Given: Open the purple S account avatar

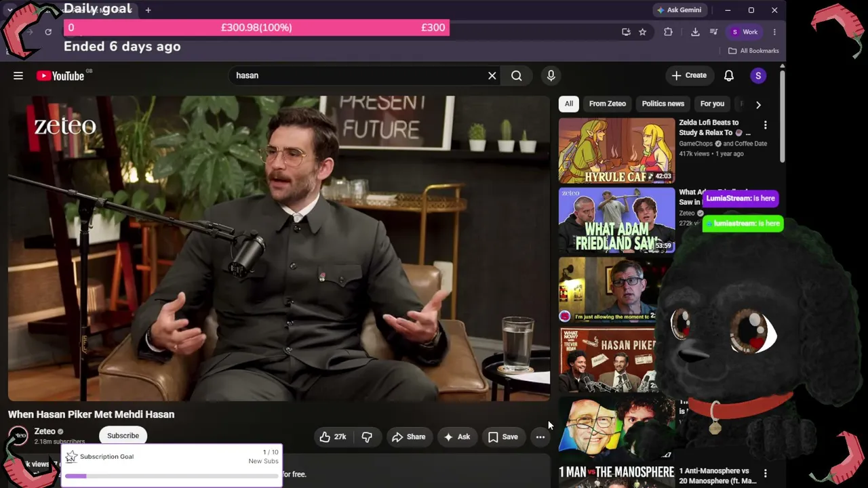Looking at the screenshot, I should pyautogui.click(x=758, y=75).
